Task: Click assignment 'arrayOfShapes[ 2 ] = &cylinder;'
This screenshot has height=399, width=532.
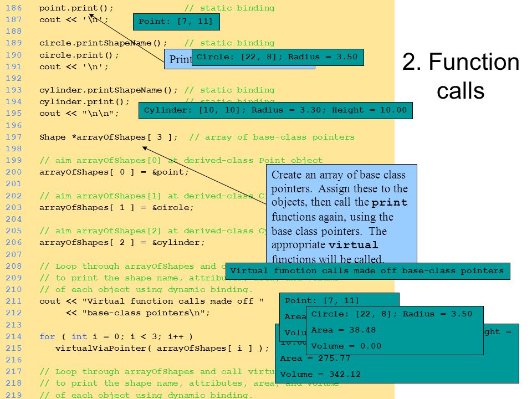Action: coord(122,243)
